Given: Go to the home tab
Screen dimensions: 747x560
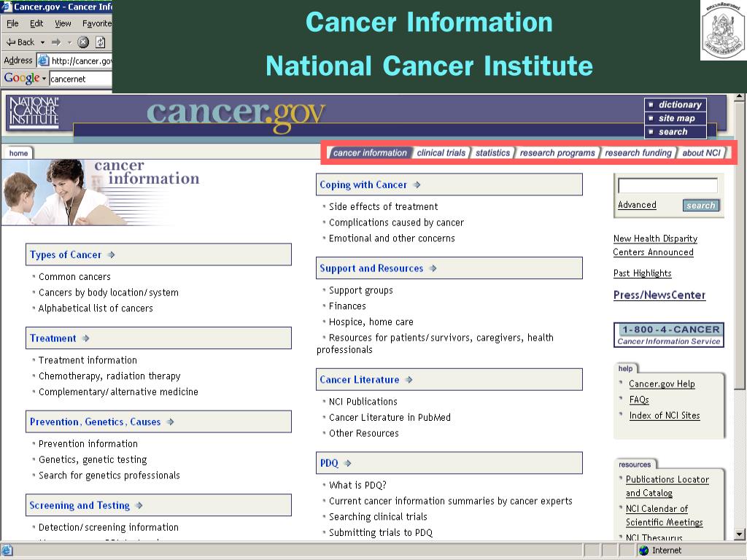Looking at the screenshot, I should (x=18, y=153).
